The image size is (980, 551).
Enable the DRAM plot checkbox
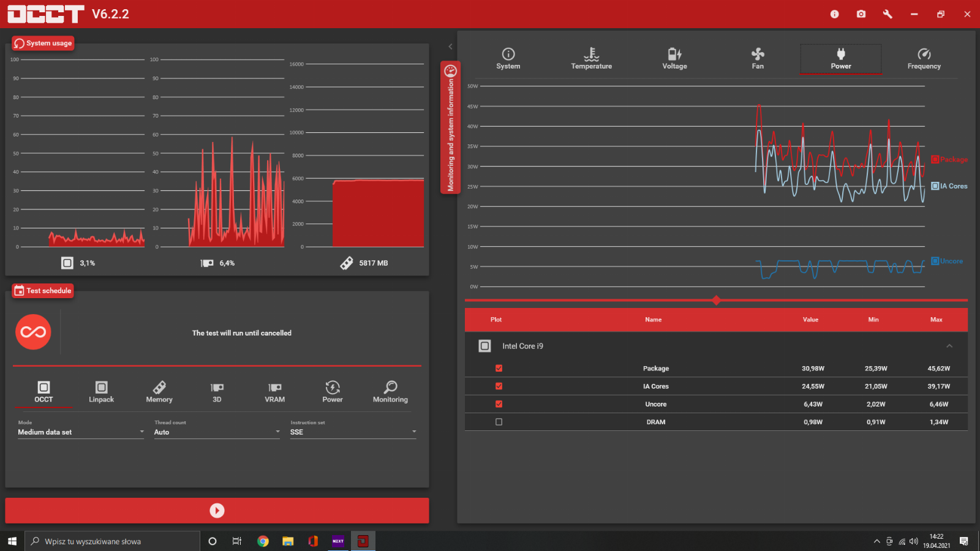click(x=499, y=421)
